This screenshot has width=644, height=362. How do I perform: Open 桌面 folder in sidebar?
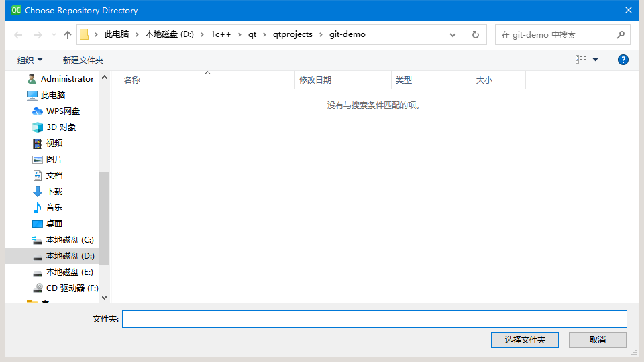pyautogui.click(x=54, y=224)
